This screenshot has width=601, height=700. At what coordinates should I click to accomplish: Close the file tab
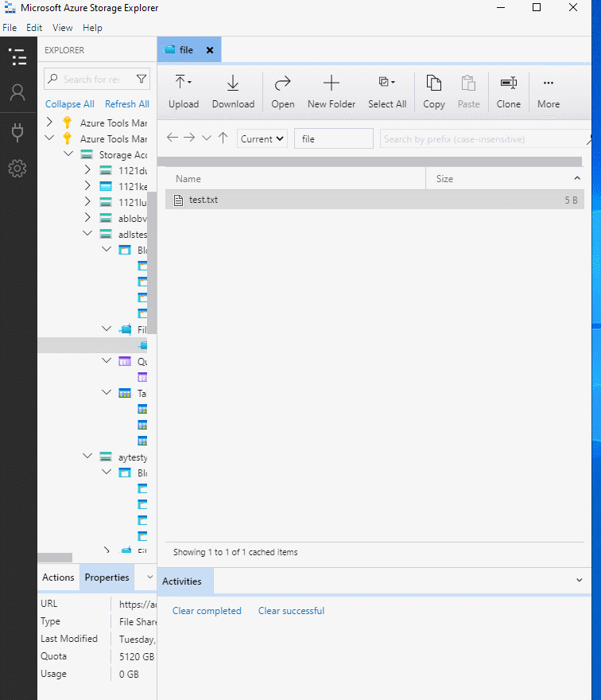[x=210, y=50]
